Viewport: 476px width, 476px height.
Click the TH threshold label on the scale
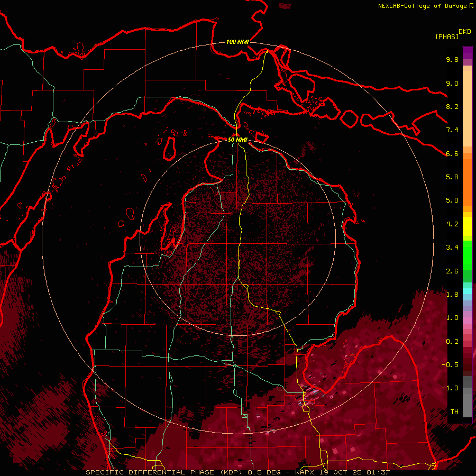coord(454,412)
